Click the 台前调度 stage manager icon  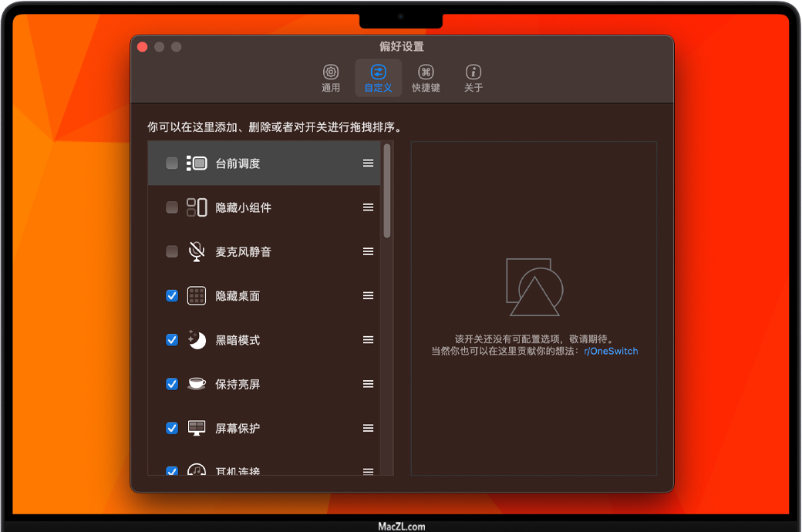click(197, 163)
